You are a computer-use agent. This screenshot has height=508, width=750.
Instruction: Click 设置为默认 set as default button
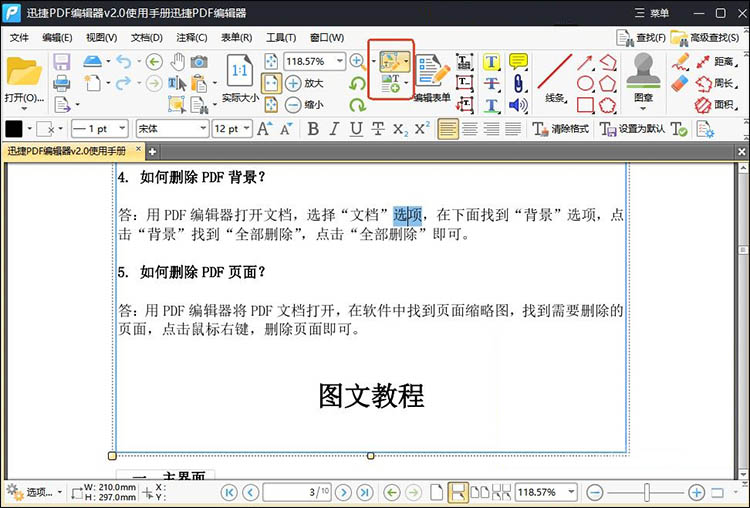[632, 129]
